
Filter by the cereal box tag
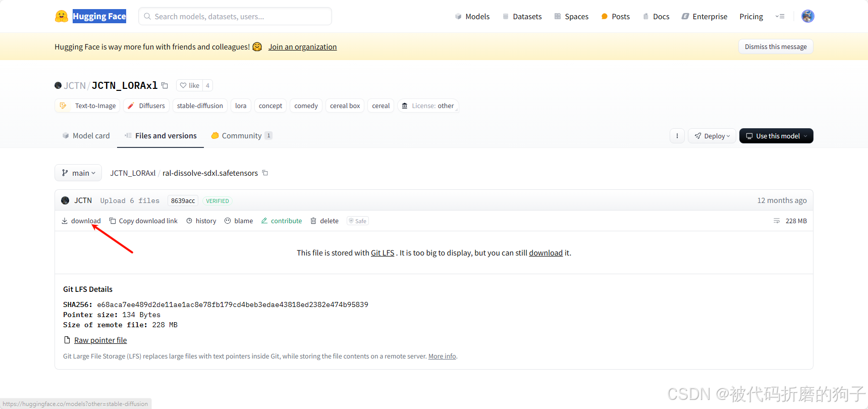[345, 106]
